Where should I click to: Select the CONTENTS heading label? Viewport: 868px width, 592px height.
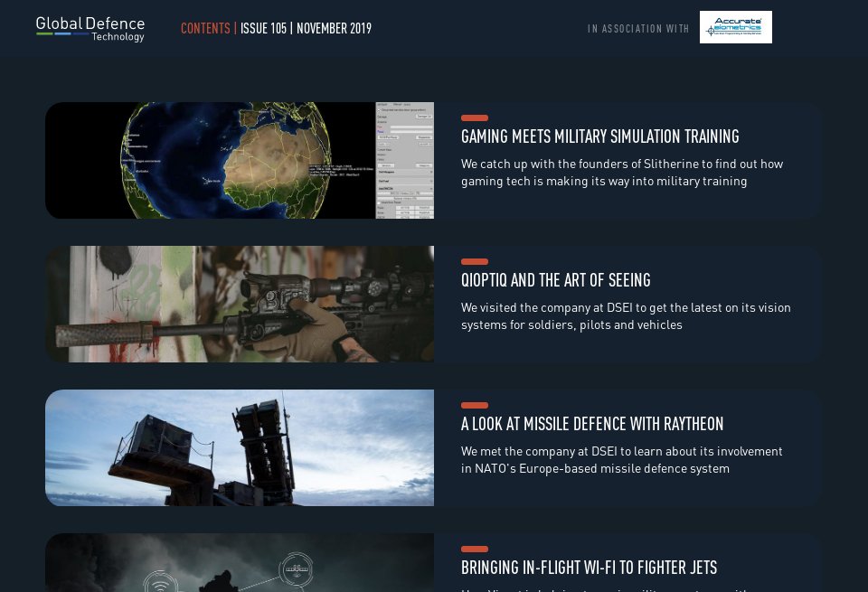pos(205,29)
